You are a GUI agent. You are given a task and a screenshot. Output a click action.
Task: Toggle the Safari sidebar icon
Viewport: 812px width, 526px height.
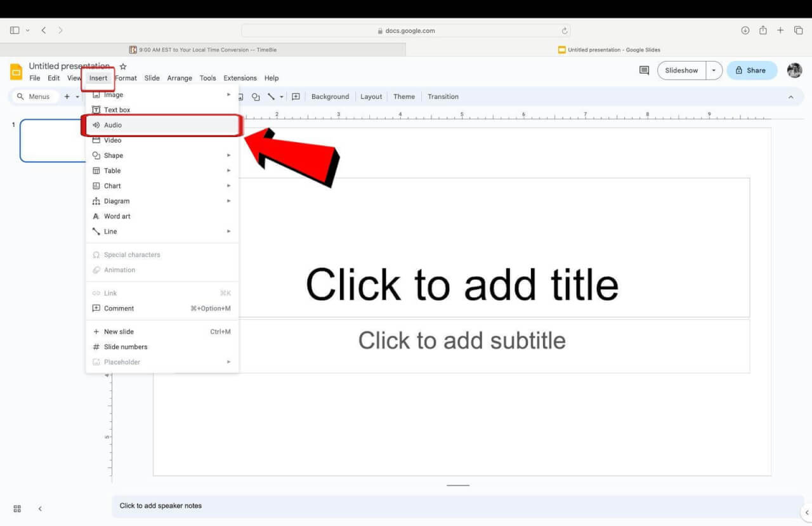pyautogui.click(x=14, y=30)
